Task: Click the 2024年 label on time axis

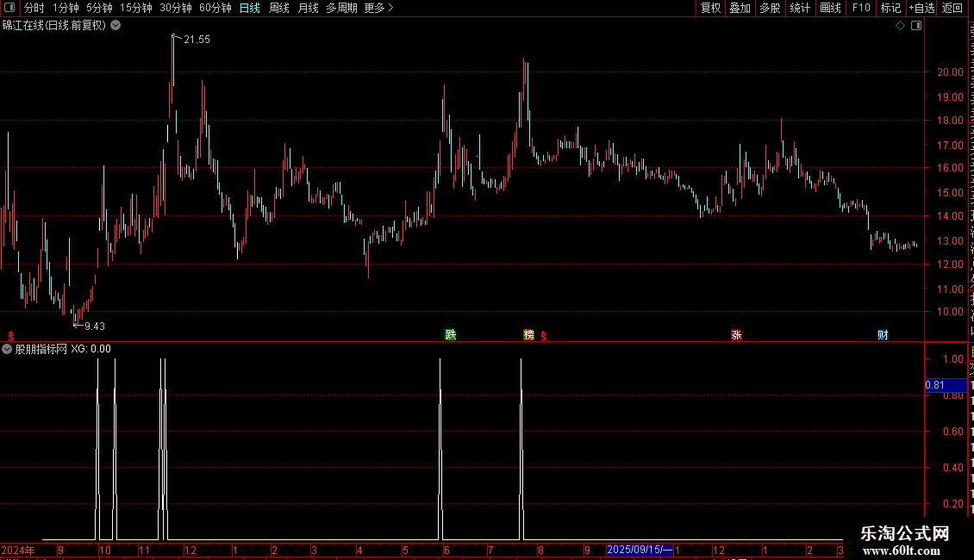Action: pyautogui.click(x=18, y=550)
